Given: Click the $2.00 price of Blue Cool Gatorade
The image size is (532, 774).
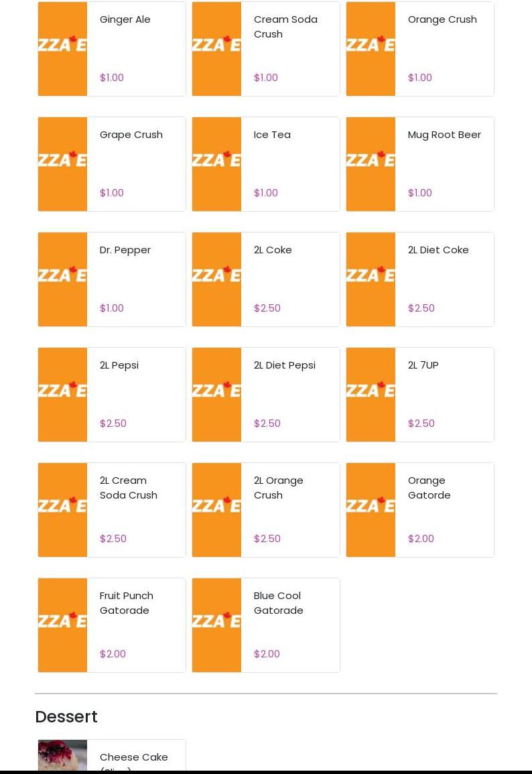Looking at the screenshot, I should click(267, 653).
